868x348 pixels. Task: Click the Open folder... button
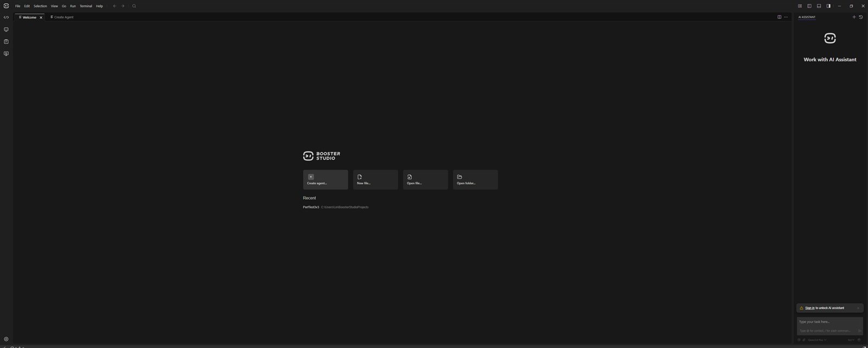[475, 180]
